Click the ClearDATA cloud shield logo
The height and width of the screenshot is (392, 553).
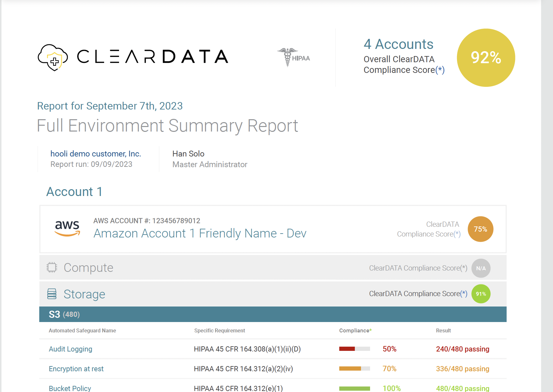(53, 58)
